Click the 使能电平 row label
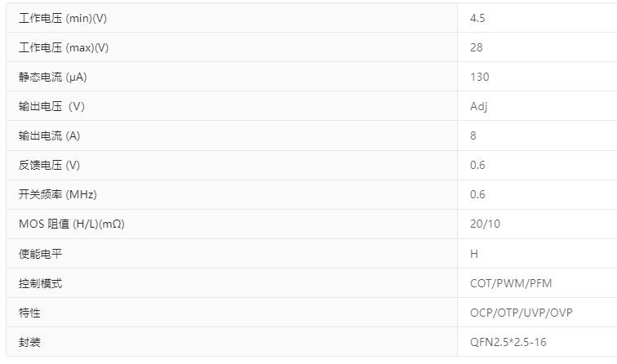 click(x=40, y=254)
